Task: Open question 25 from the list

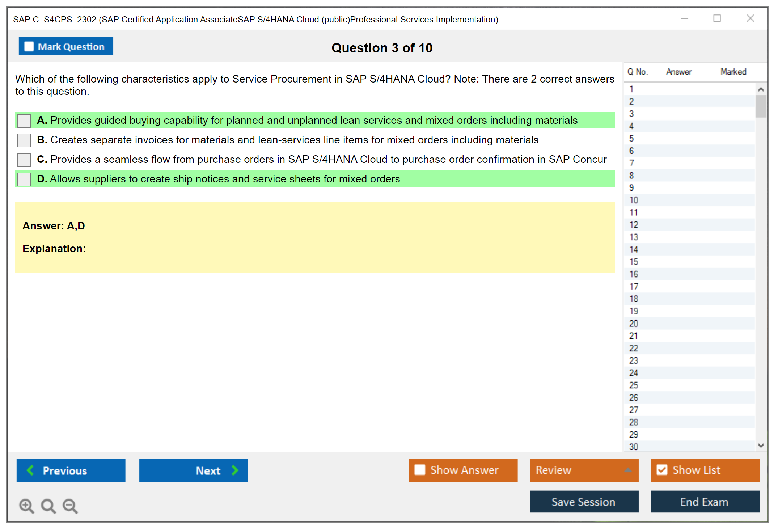Action: [x=634, y=385]
